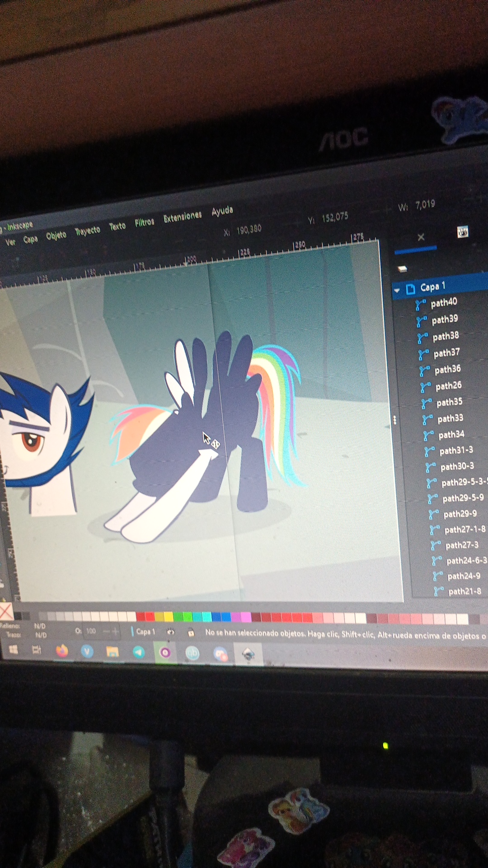Pick the bright yellow palette swatch
Image resolution: width=488 pixels, height=868 pixels.
pyautogui.click(x=169, y=617)
